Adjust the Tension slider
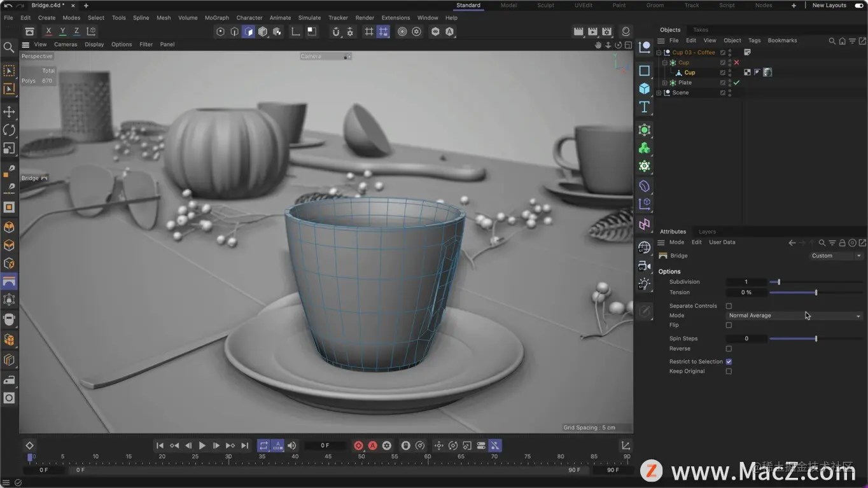The image size is (868, 488). coord(816,293)
